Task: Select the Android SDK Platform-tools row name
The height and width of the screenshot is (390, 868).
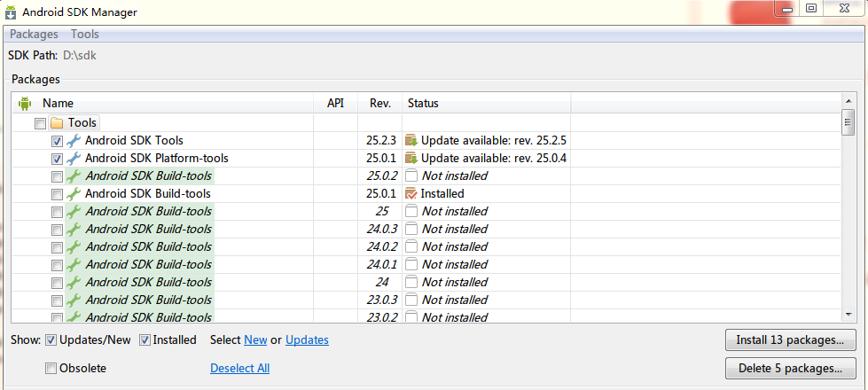Action: coord(157,158)
